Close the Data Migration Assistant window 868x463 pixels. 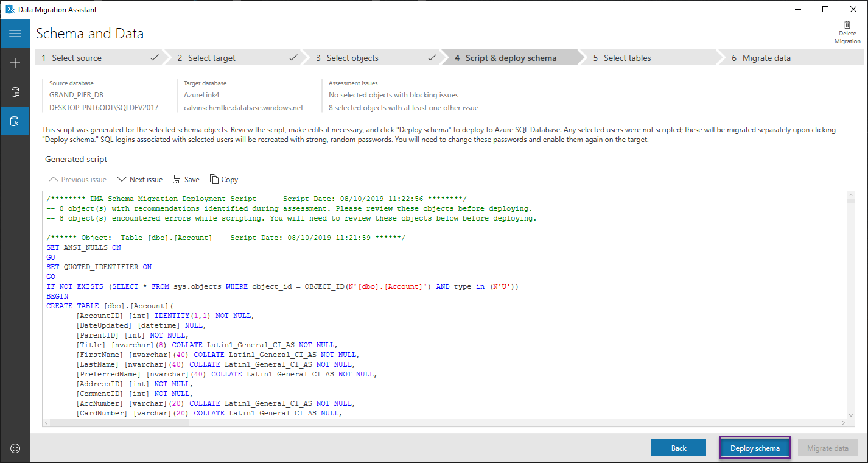[x=853, y=9]
